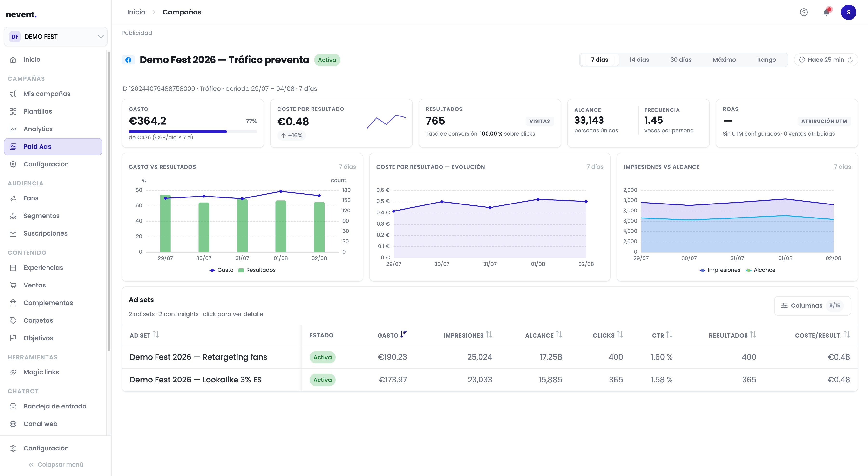
Task: Select the Máximo time range
Action: 724,60
